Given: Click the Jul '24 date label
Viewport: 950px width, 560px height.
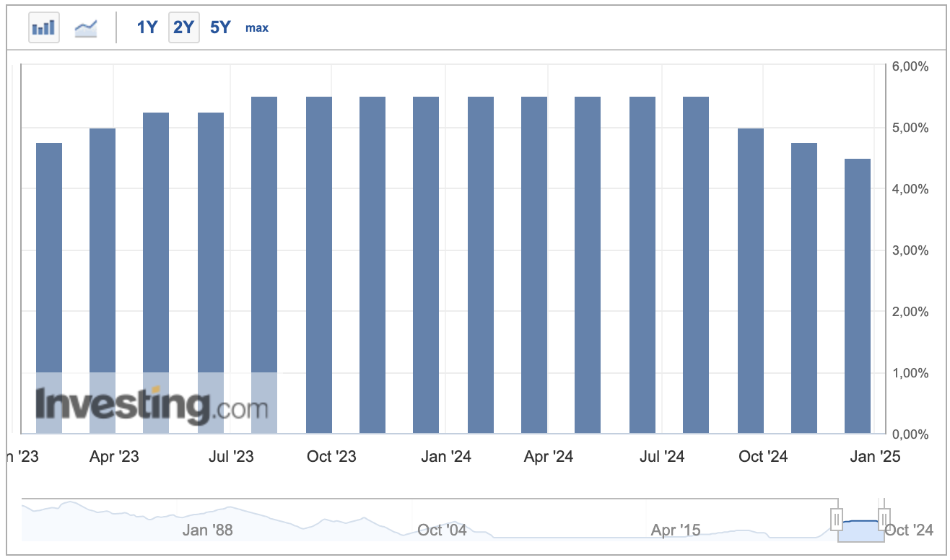Looking at the screenshot, I should click(x=662, y=457).
